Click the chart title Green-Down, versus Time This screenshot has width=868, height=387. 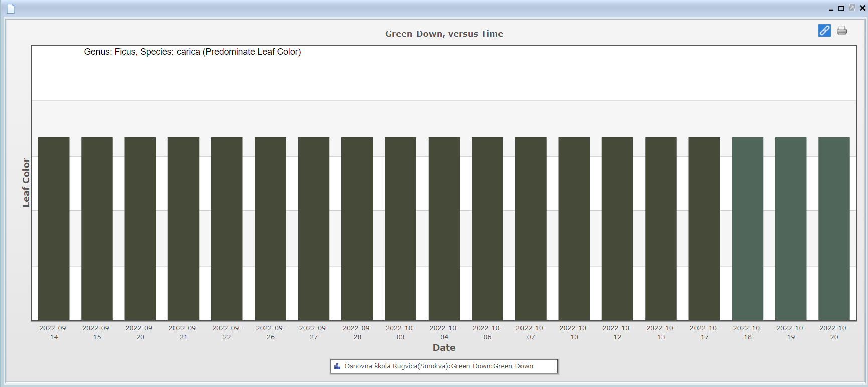coord(444,34)
